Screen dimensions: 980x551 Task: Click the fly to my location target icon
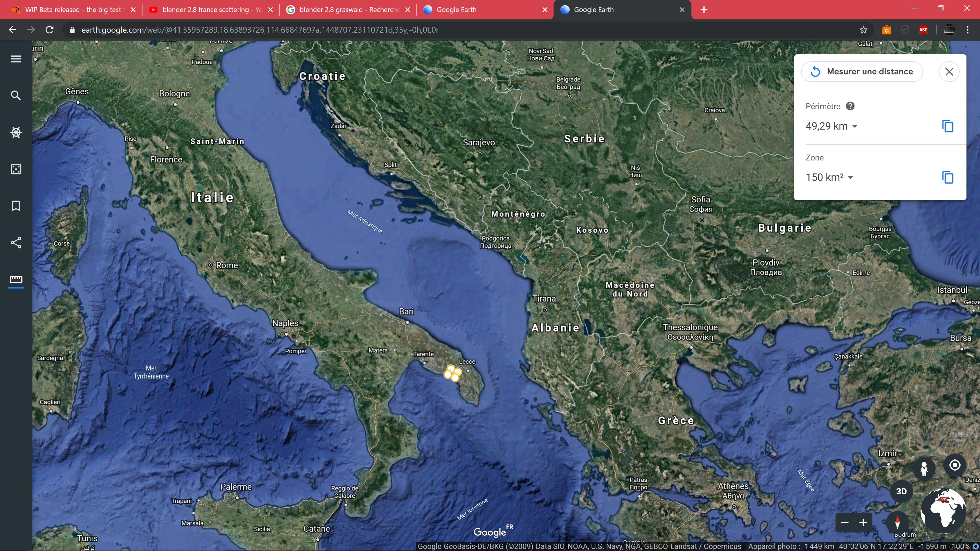(955, 465)
